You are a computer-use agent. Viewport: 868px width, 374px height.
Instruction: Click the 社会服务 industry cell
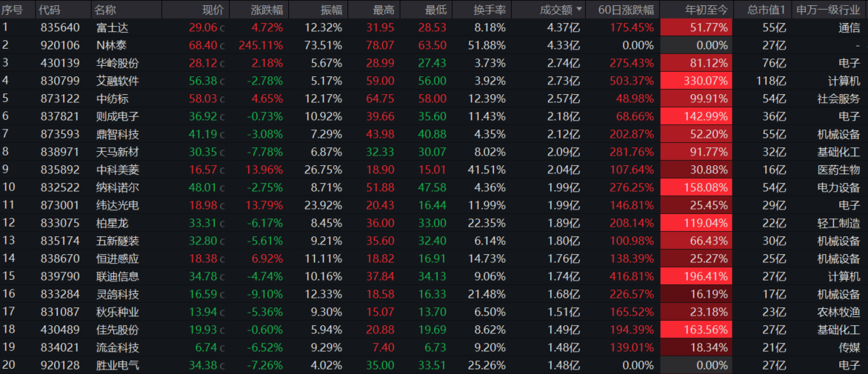pos(838,98)
